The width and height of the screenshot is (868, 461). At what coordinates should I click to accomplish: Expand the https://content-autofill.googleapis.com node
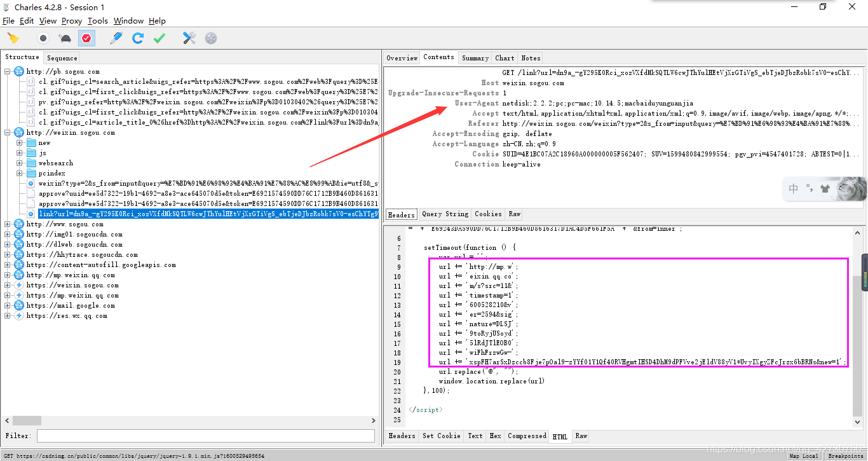tap(8, 265)
